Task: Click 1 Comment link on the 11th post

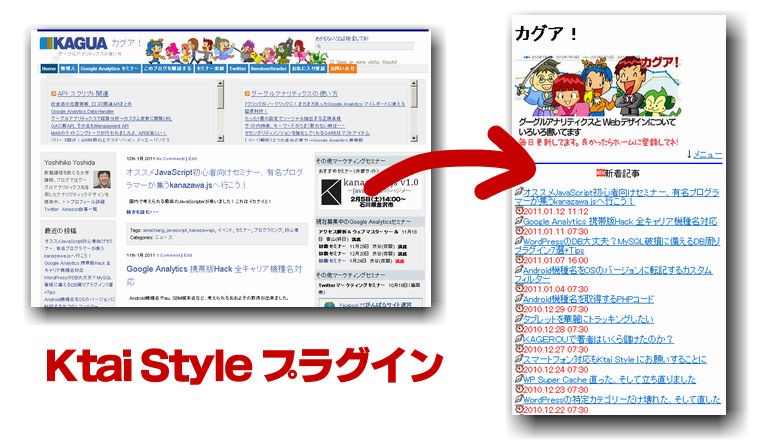Action: coord(170,255)
